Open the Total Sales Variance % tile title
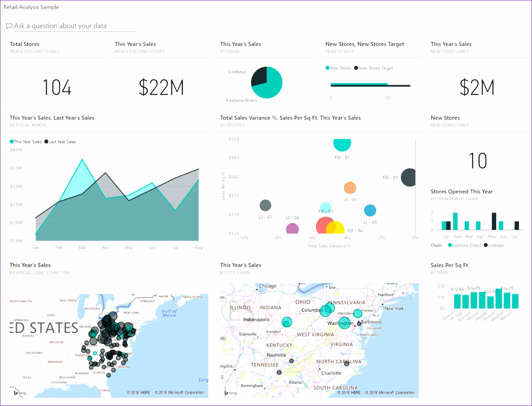Image resolution: width=532 pixels, height=406 pixels. click(290, 118)
